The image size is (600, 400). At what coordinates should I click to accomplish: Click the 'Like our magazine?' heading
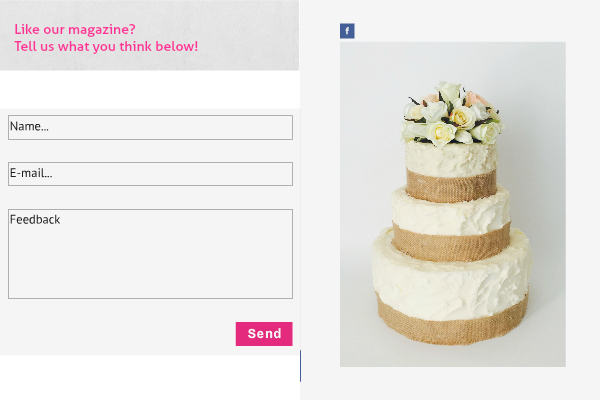75,29
